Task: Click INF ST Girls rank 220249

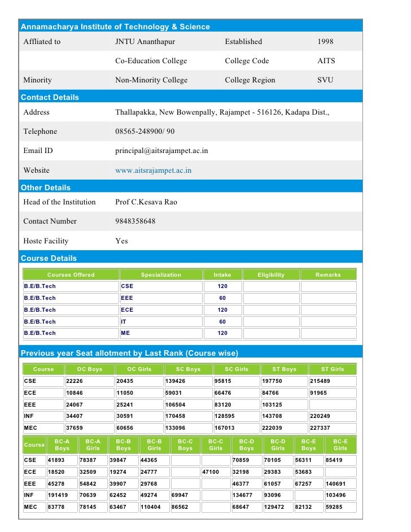Action: [x=320, y=416]
